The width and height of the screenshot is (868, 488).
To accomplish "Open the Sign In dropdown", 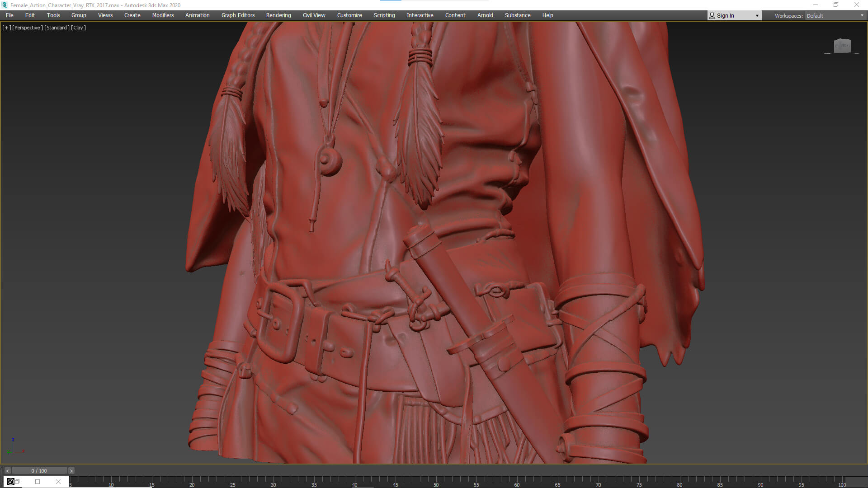I will pyautogui.click(x=734, y=16).
